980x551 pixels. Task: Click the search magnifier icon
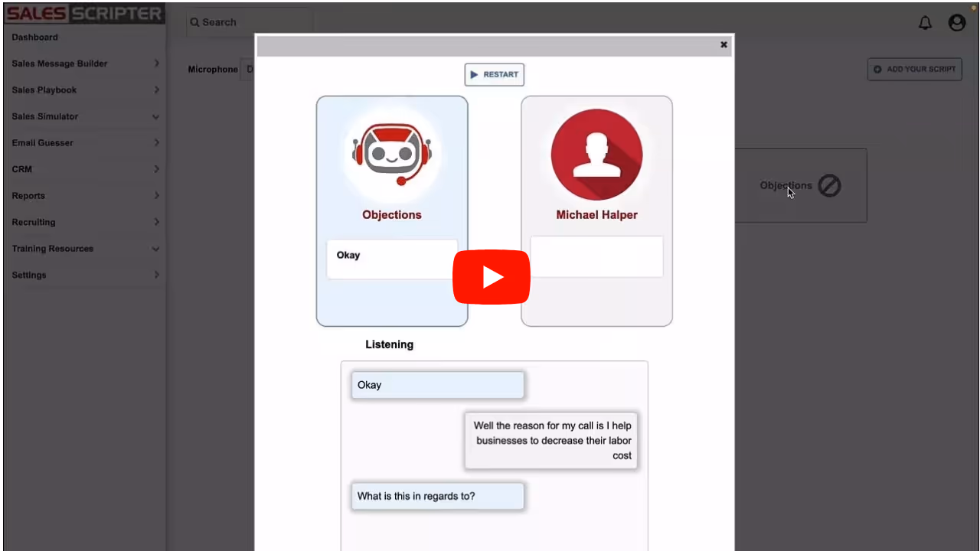pyautogui.click(x=195, y=22)
